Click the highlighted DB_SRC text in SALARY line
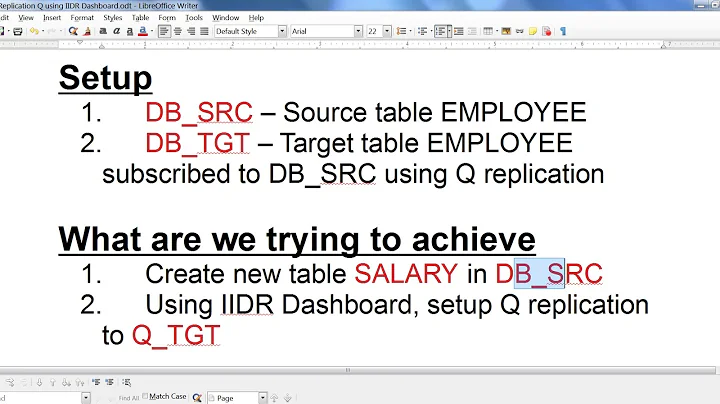Viewport: 720px width, 404px height. coord(549,274)
